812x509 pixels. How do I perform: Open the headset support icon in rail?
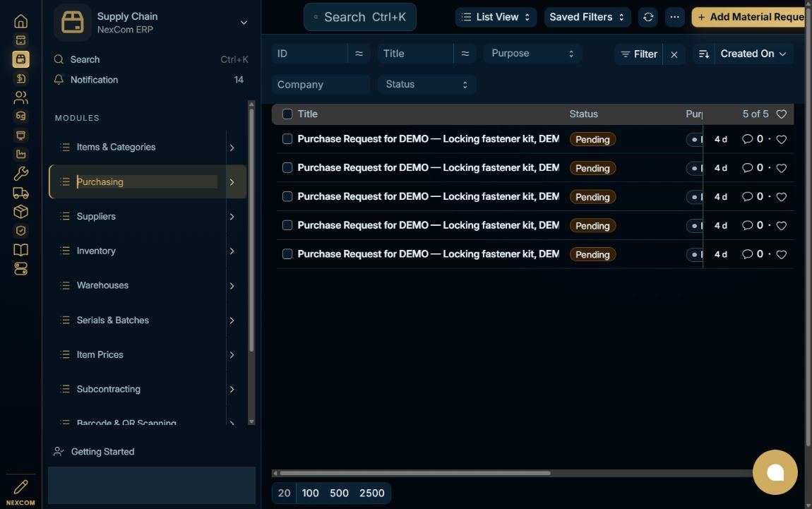[x=20, y=116]
